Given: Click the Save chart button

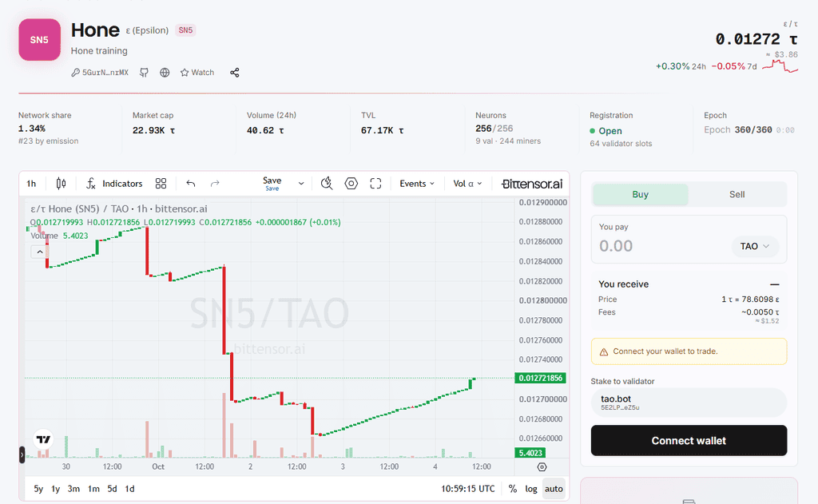Looking at the screenshot, I should [272, 183].
